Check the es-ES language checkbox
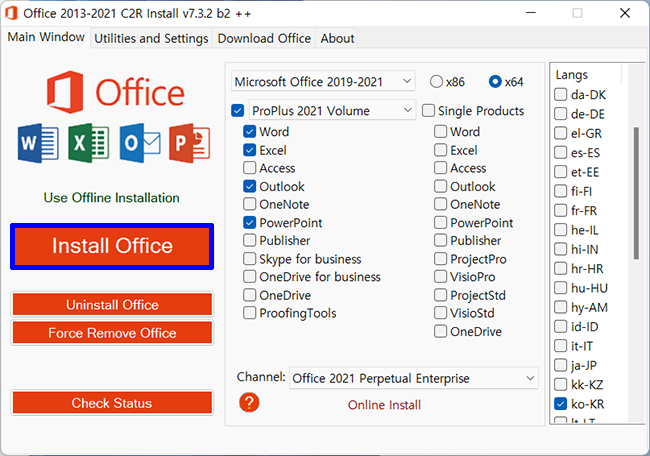Screen dimensions: 650x456 [x=560, y=153]
